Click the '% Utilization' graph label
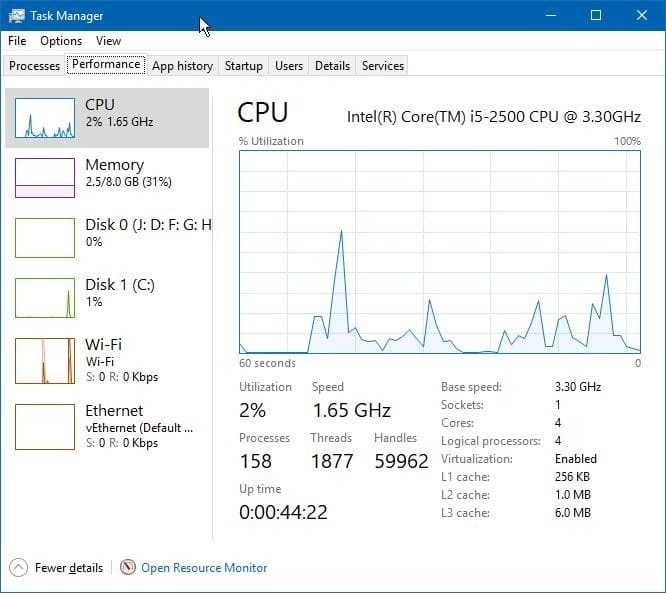Viewport: 666px width, 593px height. coord(271,141)
